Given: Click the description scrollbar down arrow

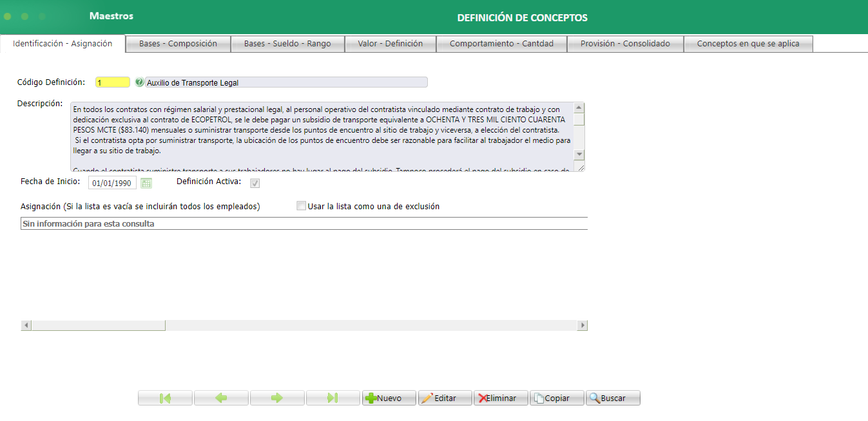Looking at the screenshot, I should 579,154.
